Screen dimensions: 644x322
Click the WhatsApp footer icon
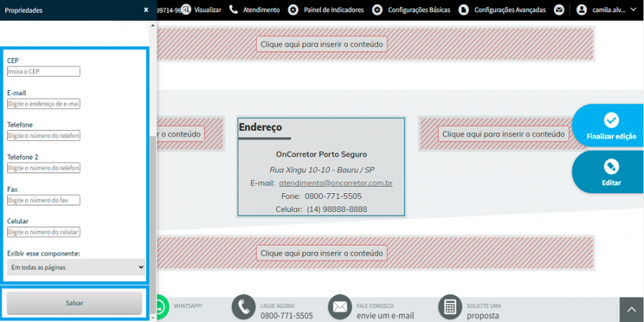coord(161,306)
